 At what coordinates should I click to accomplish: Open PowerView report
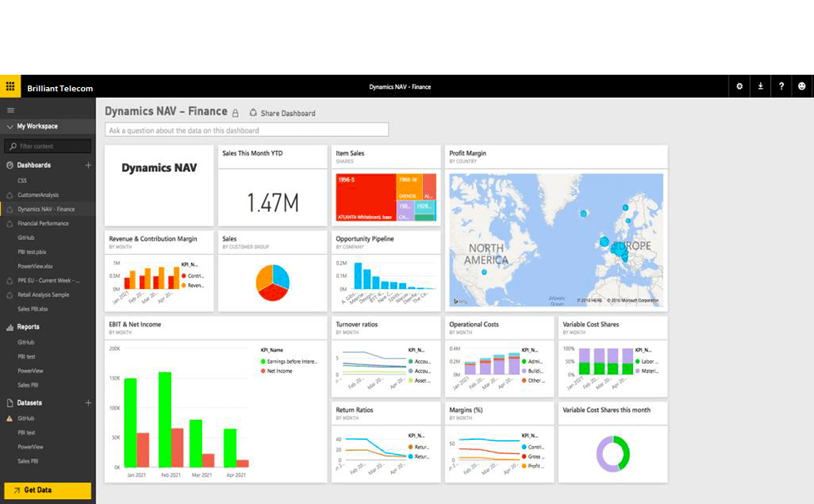(x=30, y=371)
